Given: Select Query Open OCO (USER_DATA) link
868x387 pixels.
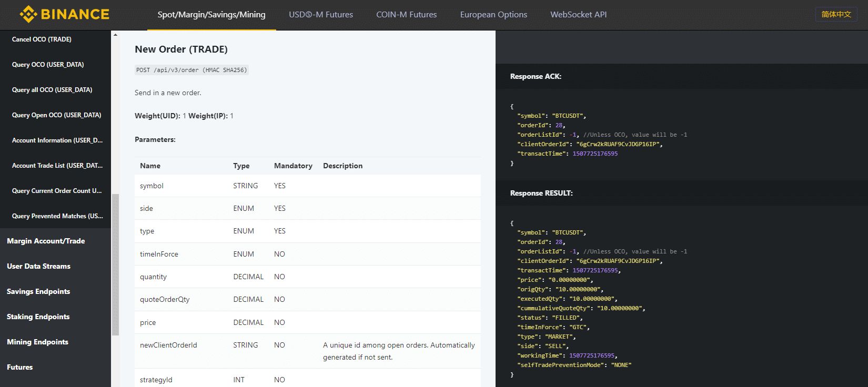Looking at the screenshot, I should 56,115.
